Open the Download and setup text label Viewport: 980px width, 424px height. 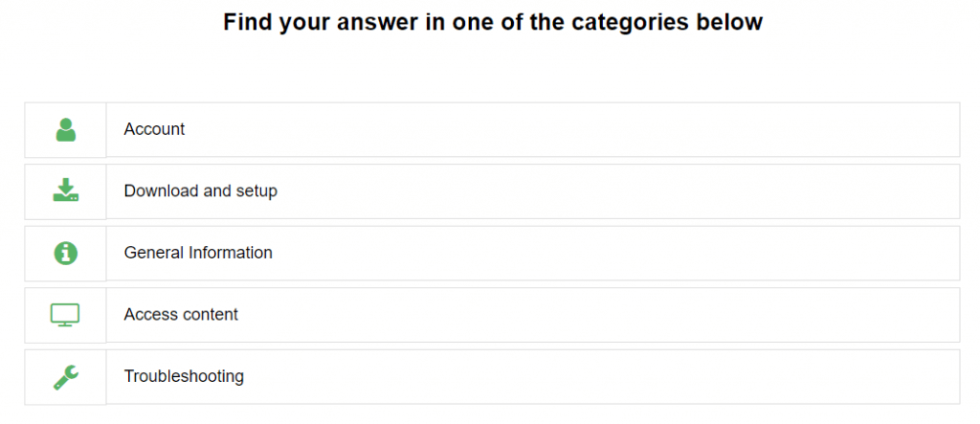click(201, 190)
